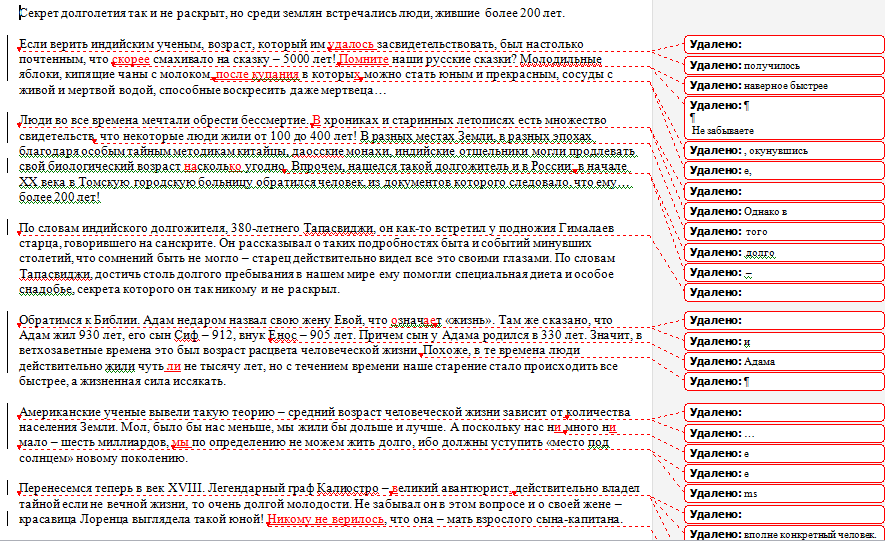Image resolution: width=885 pixels, height=541 pixels.
Task: Select the balloon containing 'Не забываете'
Action: (x=784, y=118)
